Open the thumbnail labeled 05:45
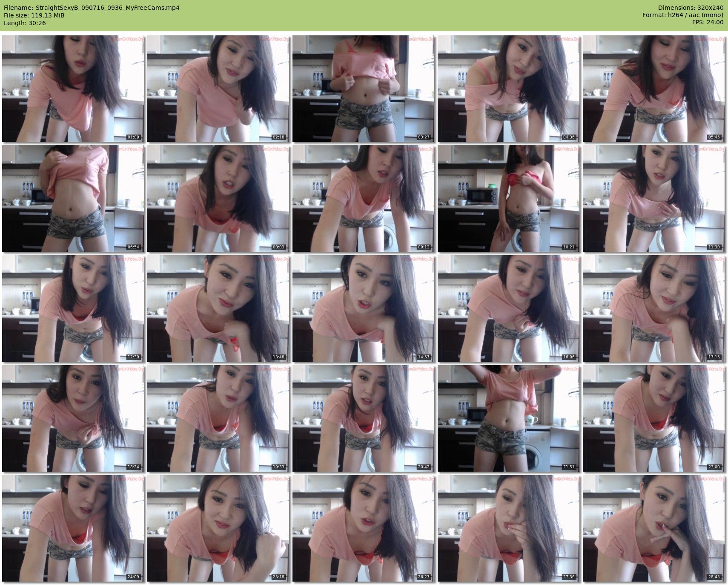 653,89
